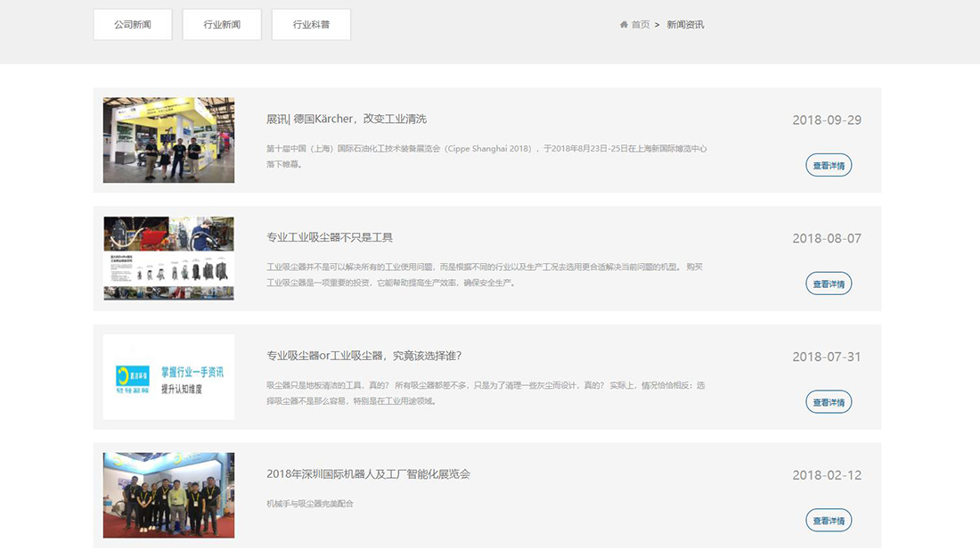Go to 首页 breadcrumb link
The width and height of the screenshot is (980, 551).
coord(640,24)
